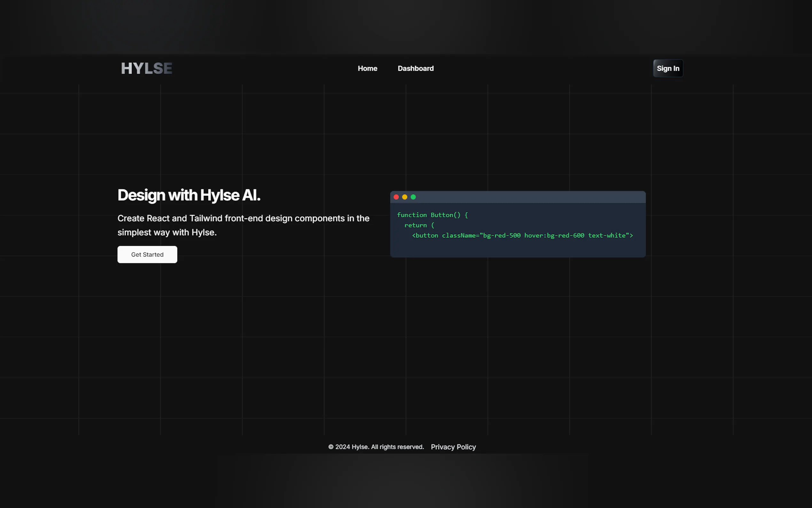Click the 'function Button() {' code line
812x508 pixels.
(x=432, y=215)
